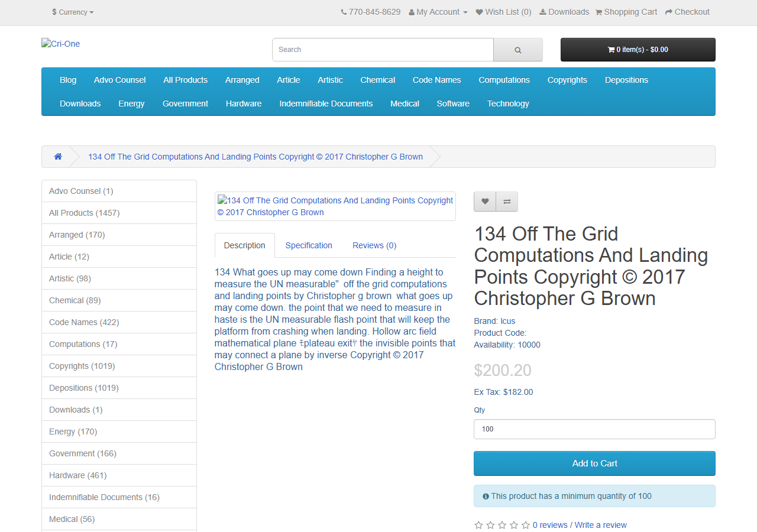Open Energy navbar category
This screenshot has height=532, width=757.
[x=131, y=103]
